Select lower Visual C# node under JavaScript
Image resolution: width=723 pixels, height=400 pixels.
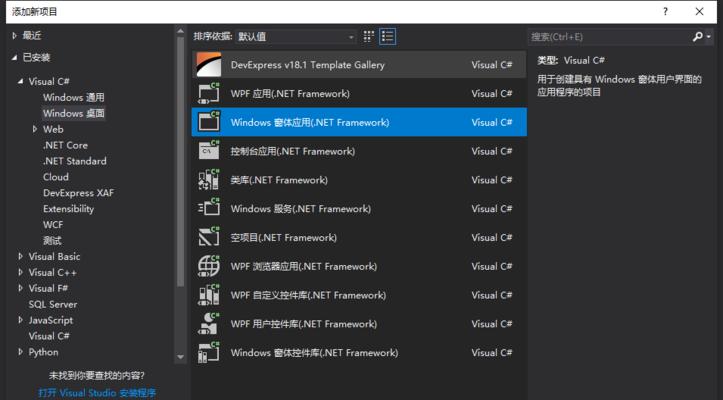pos(49,336)
